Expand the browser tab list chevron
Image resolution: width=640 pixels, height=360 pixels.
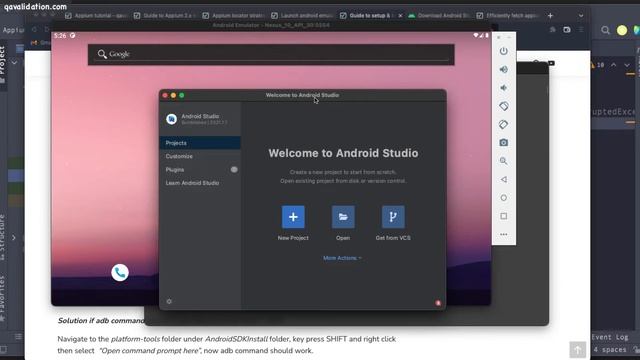pyautogui.click(x=581, y=16)
